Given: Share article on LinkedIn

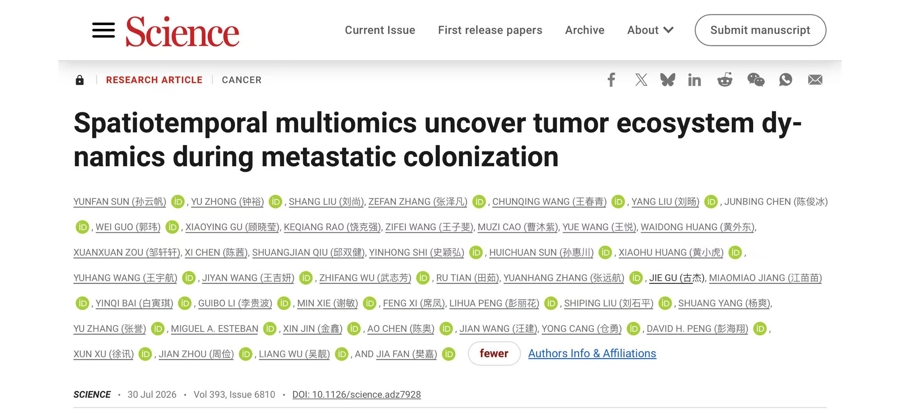Looking at the screenshot, I should click(x=695, y=80).
